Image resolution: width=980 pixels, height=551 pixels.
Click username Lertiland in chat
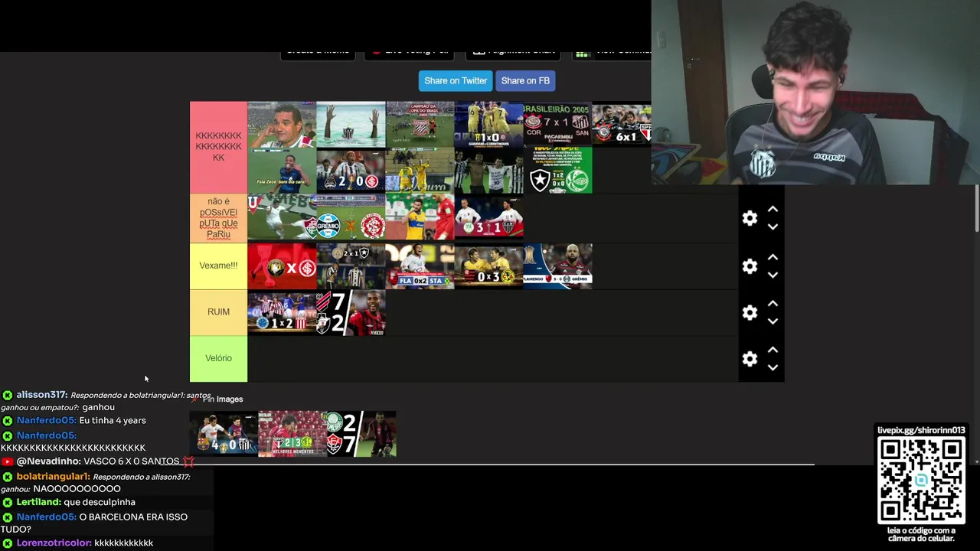click(x=38, y=502)
